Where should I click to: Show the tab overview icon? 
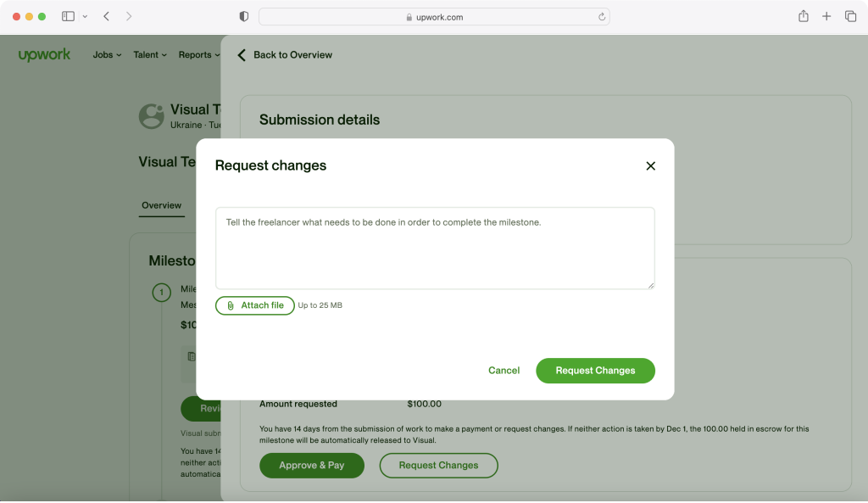tap(850, 16)
